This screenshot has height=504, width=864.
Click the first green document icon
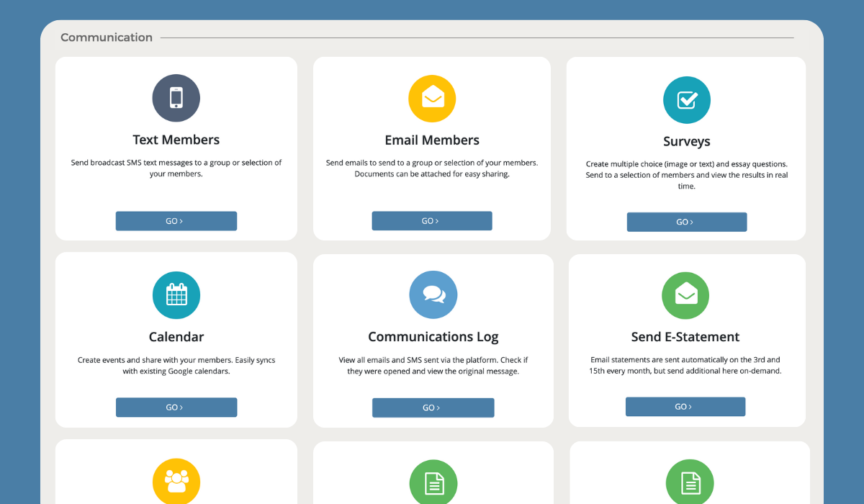[x=433, y=481]
